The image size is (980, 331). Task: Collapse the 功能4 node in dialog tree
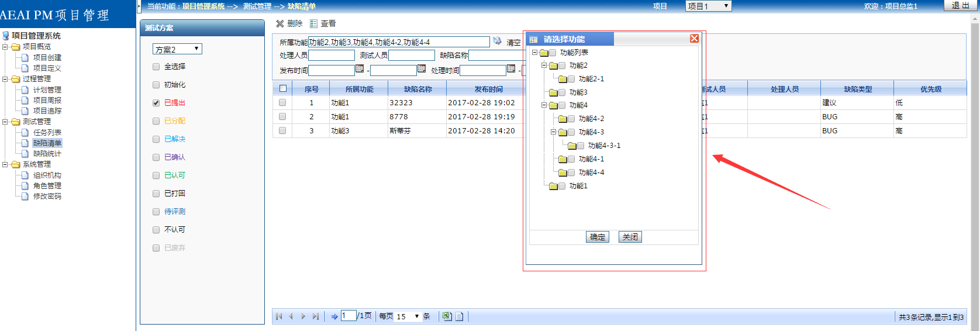point(544,105)
